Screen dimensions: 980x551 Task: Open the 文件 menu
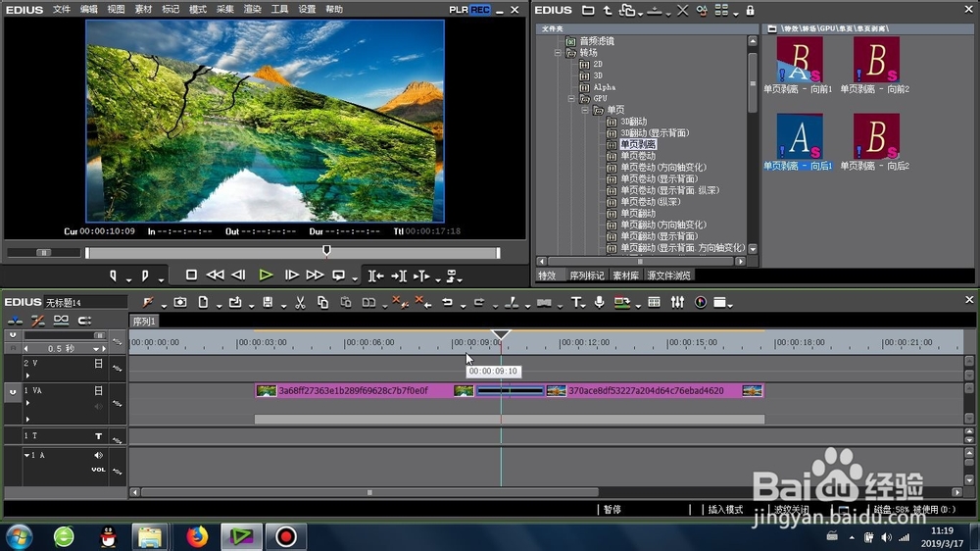click(61, 10)
